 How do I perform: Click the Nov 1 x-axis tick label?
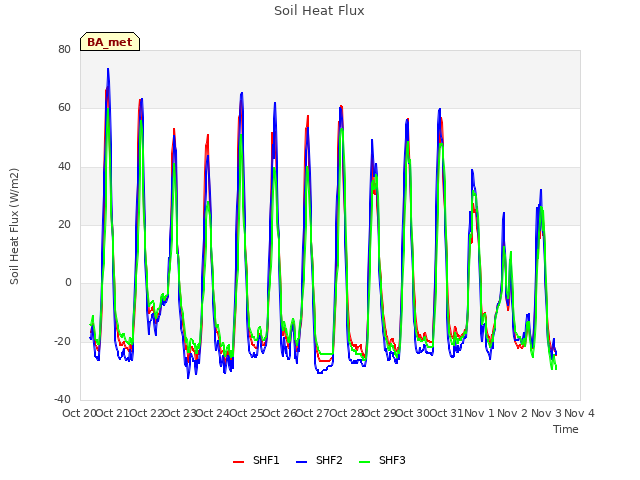coord(479,413)
